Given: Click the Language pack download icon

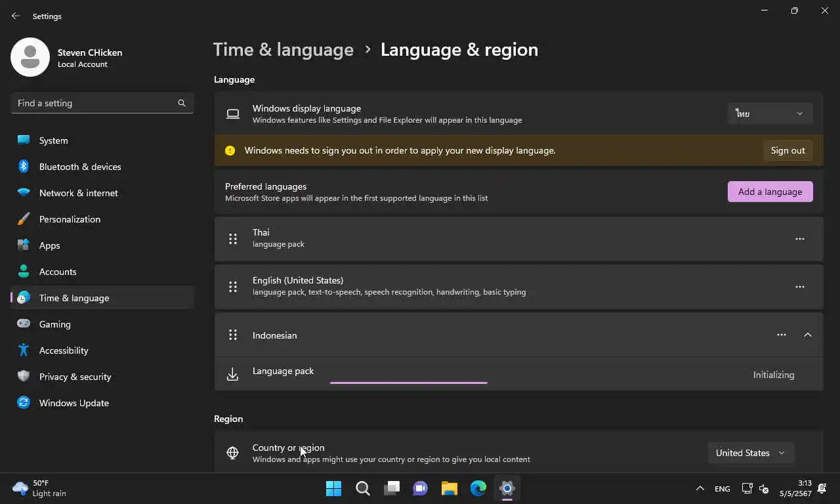Looking at the screenshot, I should click(x=232, y=375).
